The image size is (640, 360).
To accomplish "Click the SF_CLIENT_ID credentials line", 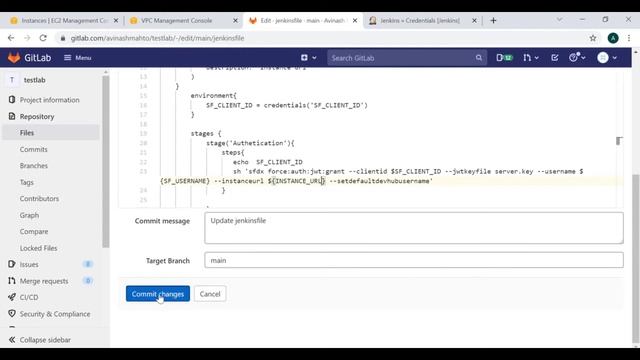I will click(287, 105).
